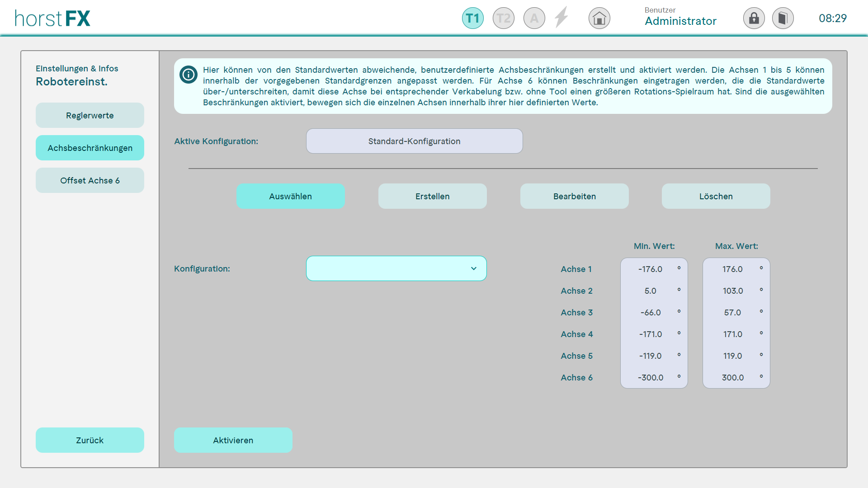
Task: Switch to Erstellen mode
Action: pyautogui.click(x=432, y=196)
